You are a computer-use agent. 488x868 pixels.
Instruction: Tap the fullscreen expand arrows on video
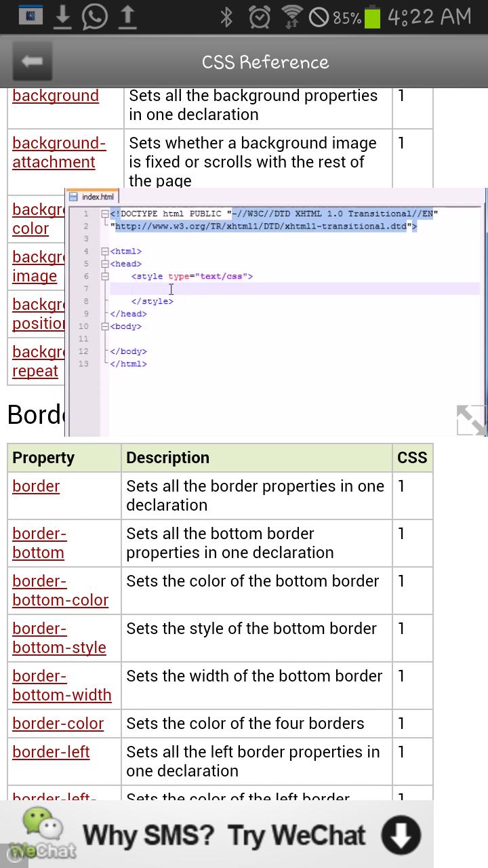470,420
